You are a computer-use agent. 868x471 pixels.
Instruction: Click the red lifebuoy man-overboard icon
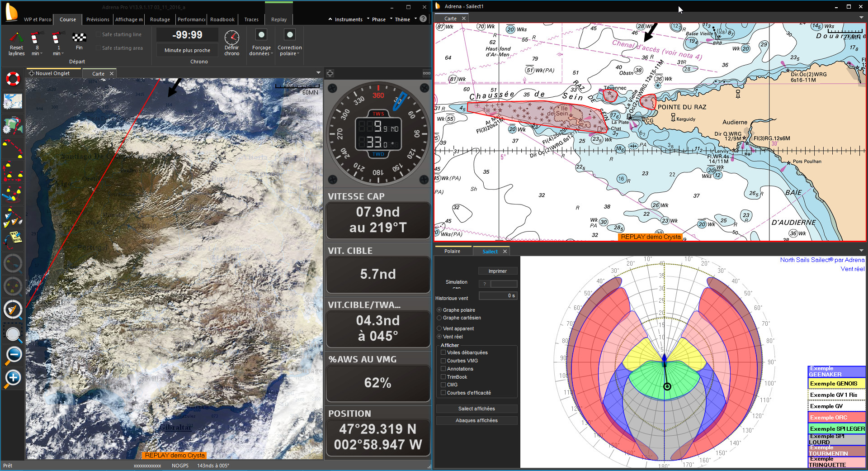(13, 79)
